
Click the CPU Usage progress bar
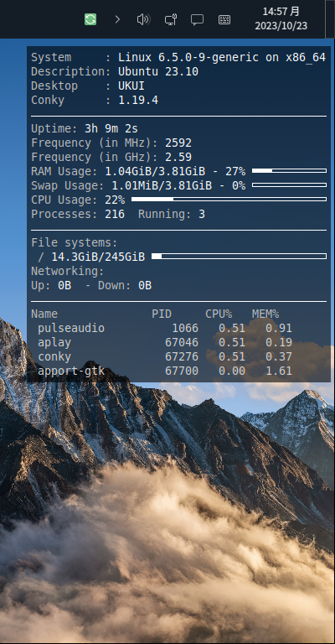(x=229, y=200)
